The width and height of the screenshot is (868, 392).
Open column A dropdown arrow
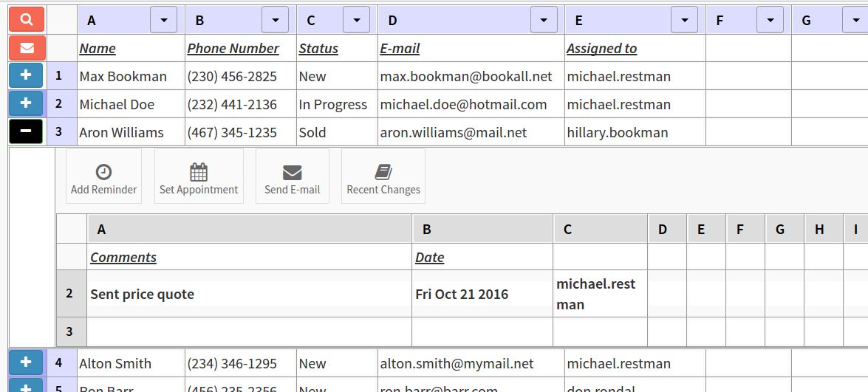[x=163, y=20]
